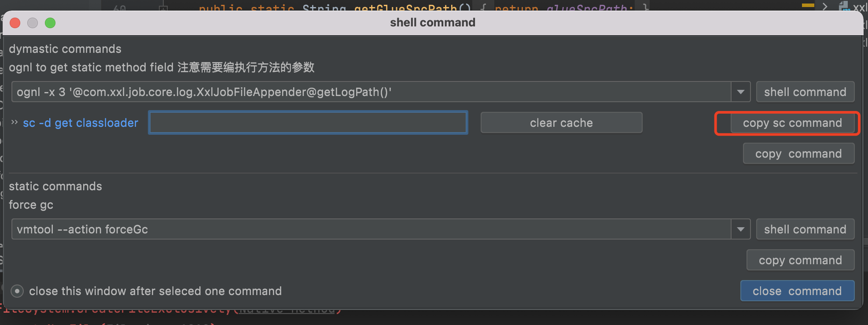Click the copy sc command button
Viewport: 868px width, 325px height.
pos(792,123)
